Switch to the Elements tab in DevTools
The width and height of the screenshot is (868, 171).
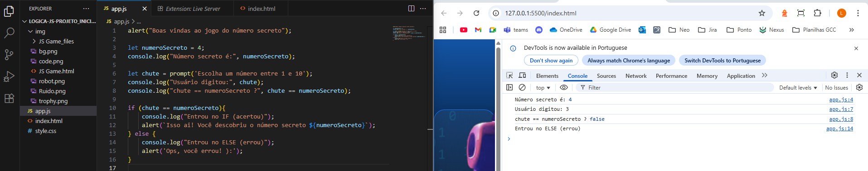point(547,76)
